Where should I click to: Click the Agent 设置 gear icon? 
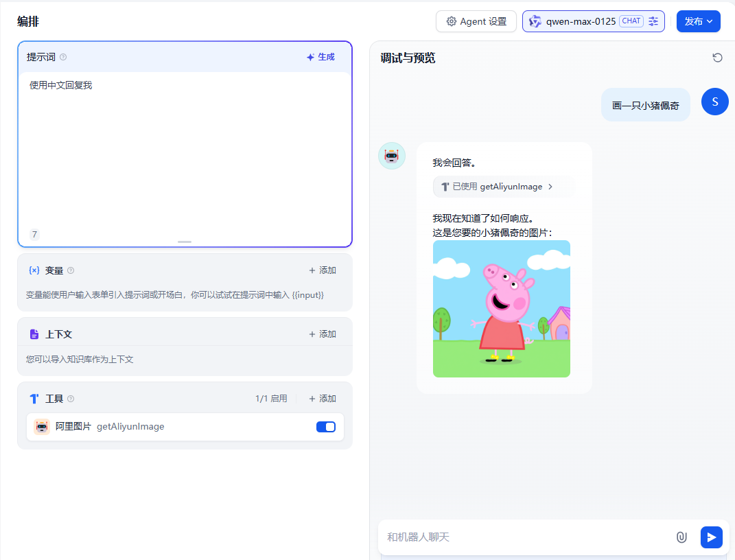click(451, 21)
